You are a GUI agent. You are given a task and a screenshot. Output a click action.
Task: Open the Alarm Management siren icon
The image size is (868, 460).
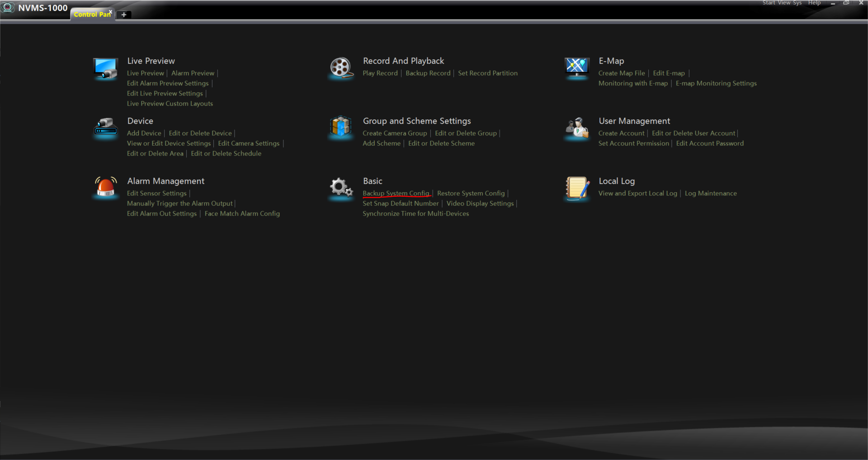click(105, 188)
